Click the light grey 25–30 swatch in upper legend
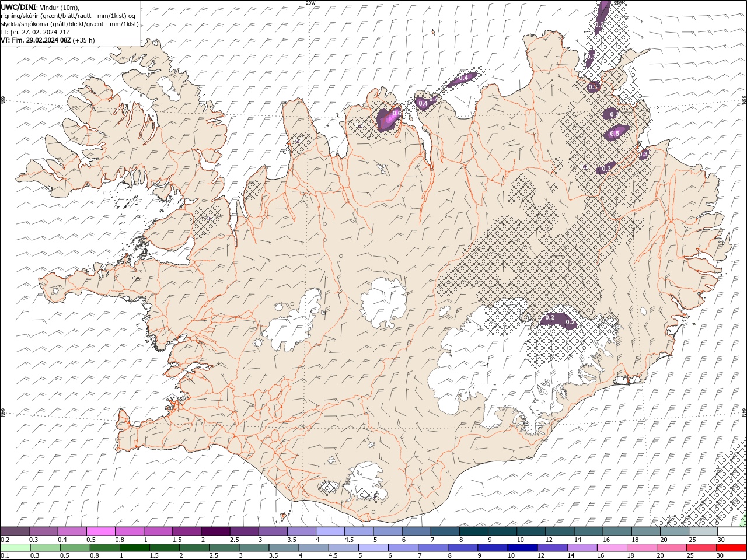The height and width of the screenshot is (560, 747). pyautogui.click(x=703, y=531)
